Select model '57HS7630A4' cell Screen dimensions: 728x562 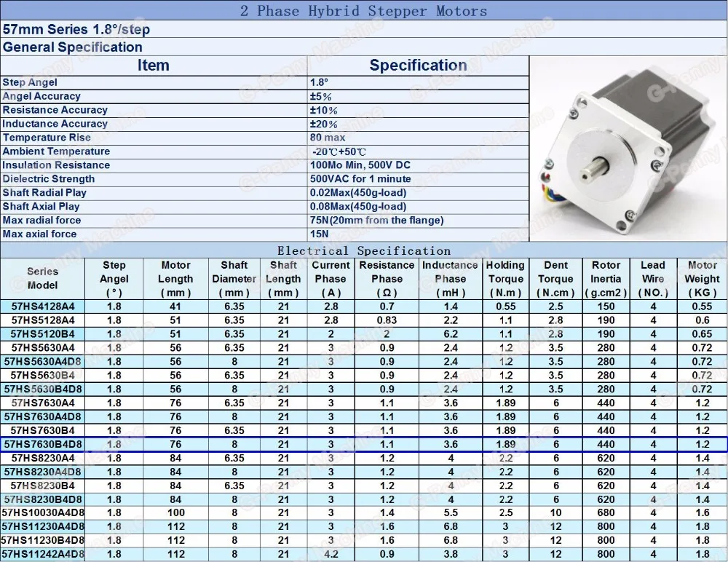[x=43, y=403]
